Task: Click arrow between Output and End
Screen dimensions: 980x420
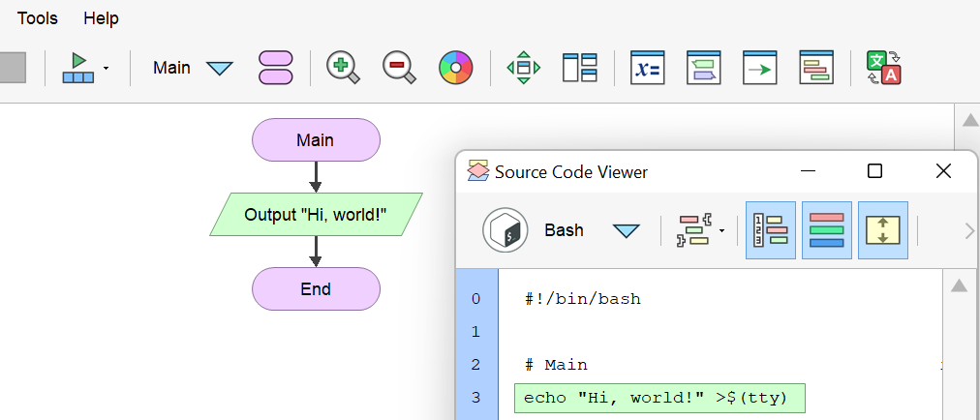Action: [316, 252]
